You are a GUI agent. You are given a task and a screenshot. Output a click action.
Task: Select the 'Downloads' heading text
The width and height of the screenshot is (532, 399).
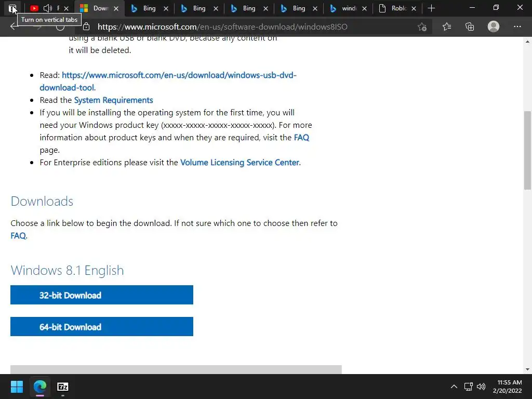[42, 201]
